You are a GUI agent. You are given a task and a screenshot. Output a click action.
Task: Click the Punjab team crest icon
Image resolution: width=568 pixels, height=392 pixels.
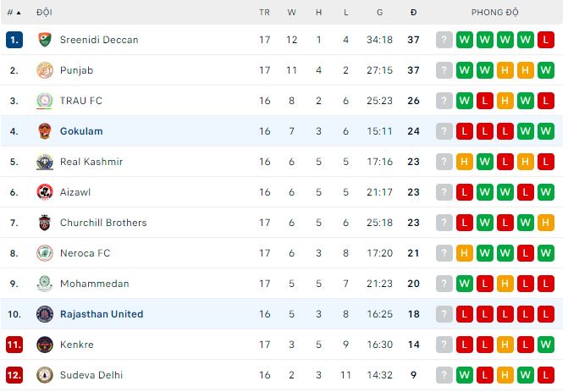45,70
